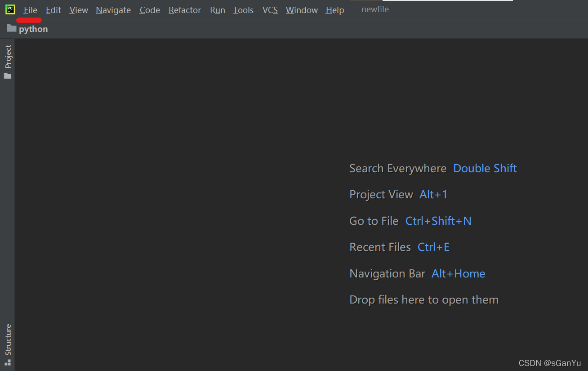
Task: Open the Code menu
Action: coord(150,10)
